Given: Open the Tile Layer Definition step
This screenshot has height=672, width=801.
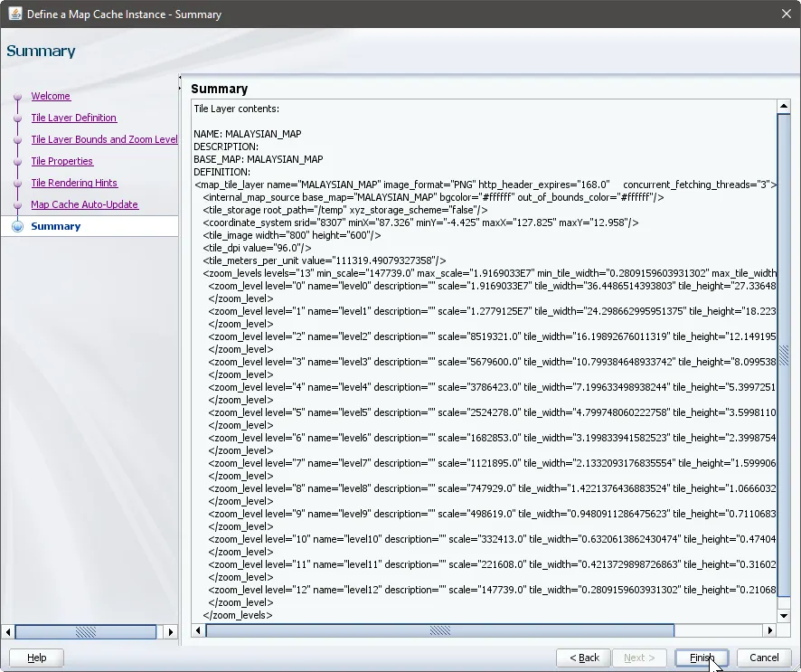Looking at the screenshot, I should pos(73,118).
